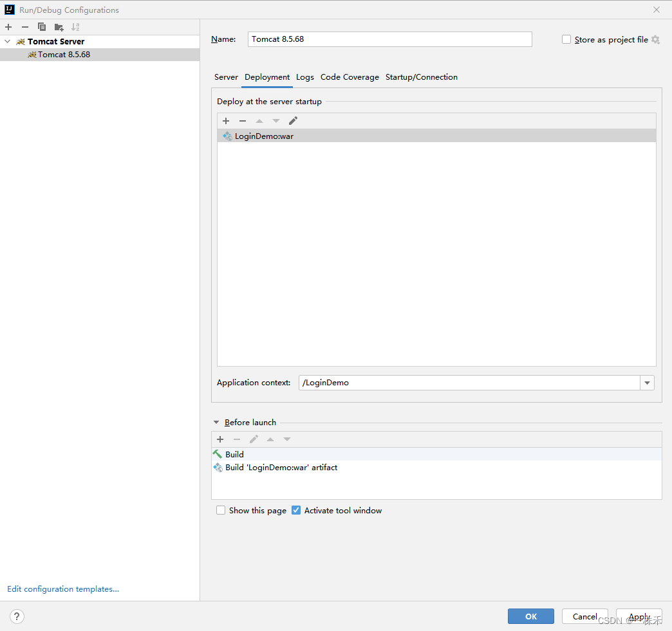This screenshot has width=672, height=631.
Task: Create a new configuration folder
Action: (59, 28)
